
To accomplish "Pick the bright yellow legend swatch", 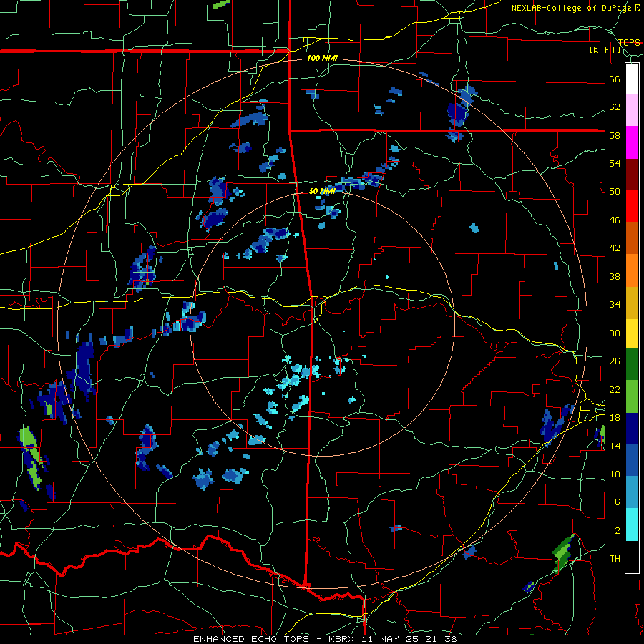I will [632, 333].
